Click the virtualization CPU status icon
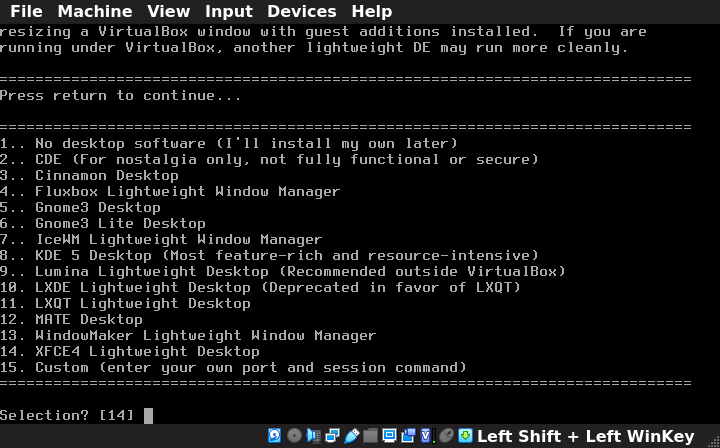Image resolution: width=720 pixels, height=448 pixels. [427, 435]
